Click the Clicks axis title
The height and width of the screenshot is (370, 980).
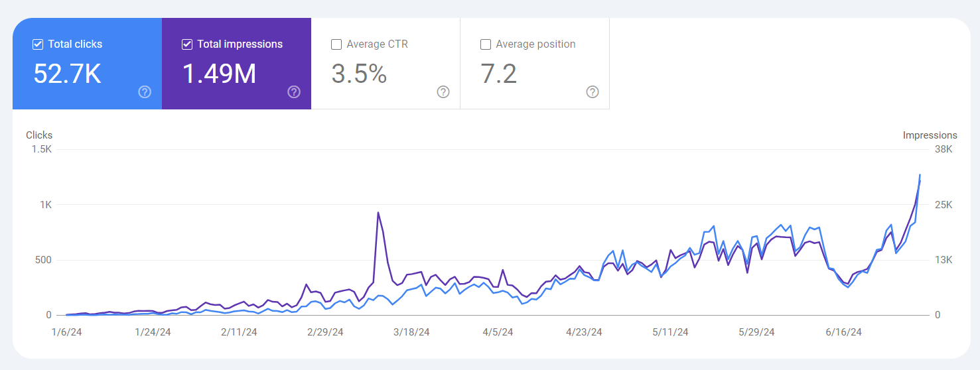click(39, 135)
